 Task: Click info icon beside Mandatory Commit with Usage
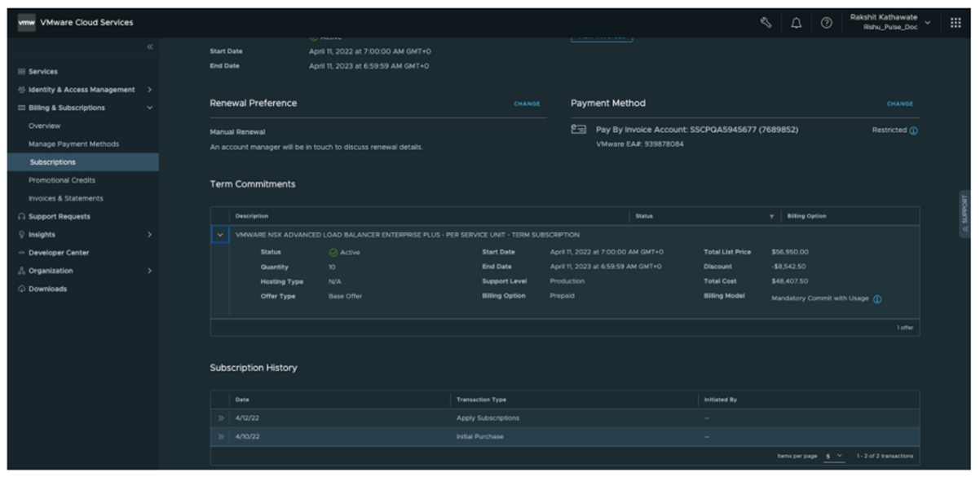(877, 298)
